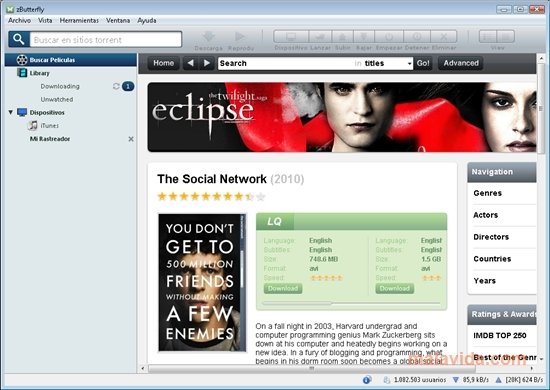This screenshot has height=390, width=550.
Task: Download the 1.5 GB version
Action: pos(395,289)
